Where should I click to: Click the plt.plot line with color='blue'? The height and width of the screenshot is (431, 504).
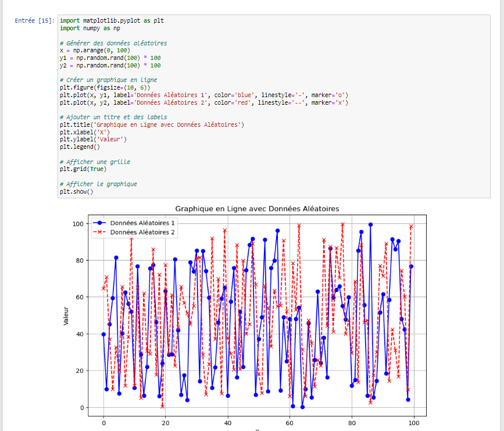[203, 95]
